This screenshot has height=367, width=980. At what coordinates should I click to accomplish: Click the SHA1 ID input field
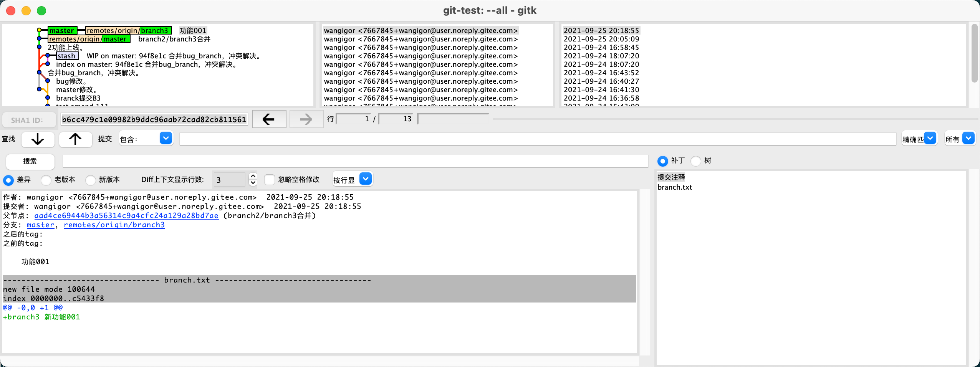[154, 119]
